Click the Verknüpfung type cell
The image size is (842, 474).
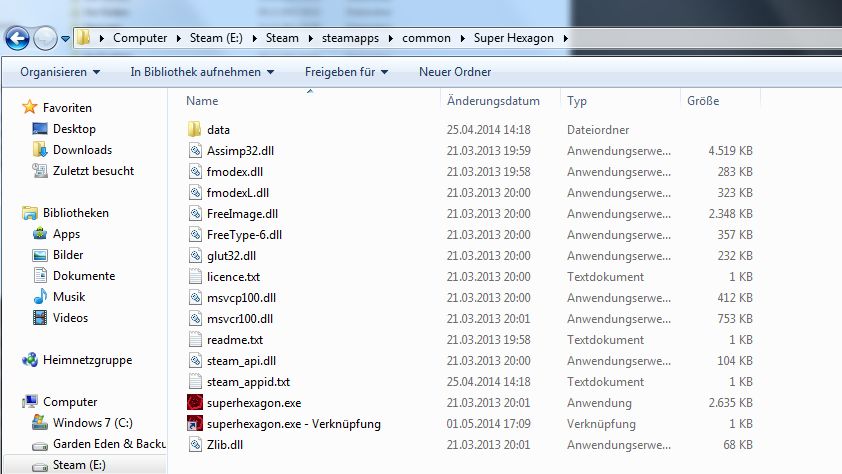click(601, 424)
